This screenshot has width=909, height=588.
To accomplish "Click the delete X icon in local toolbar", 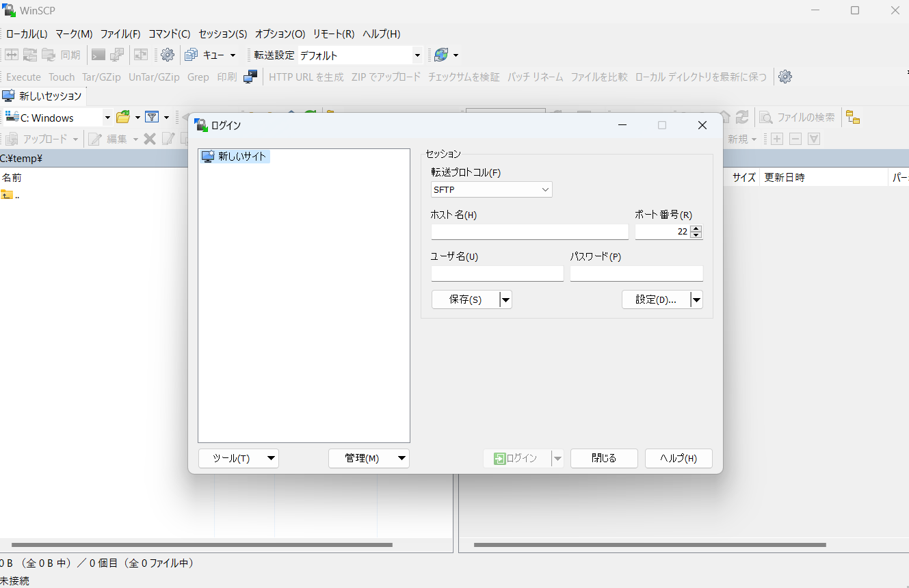I will point(150,139).
